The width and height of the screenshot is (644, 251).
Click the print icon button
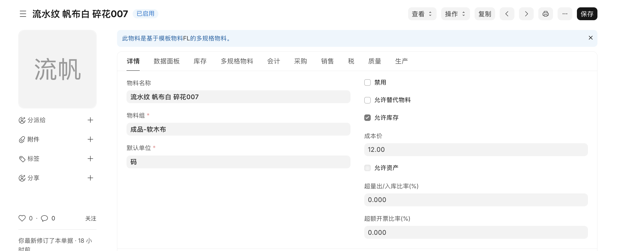pos(545,14)
